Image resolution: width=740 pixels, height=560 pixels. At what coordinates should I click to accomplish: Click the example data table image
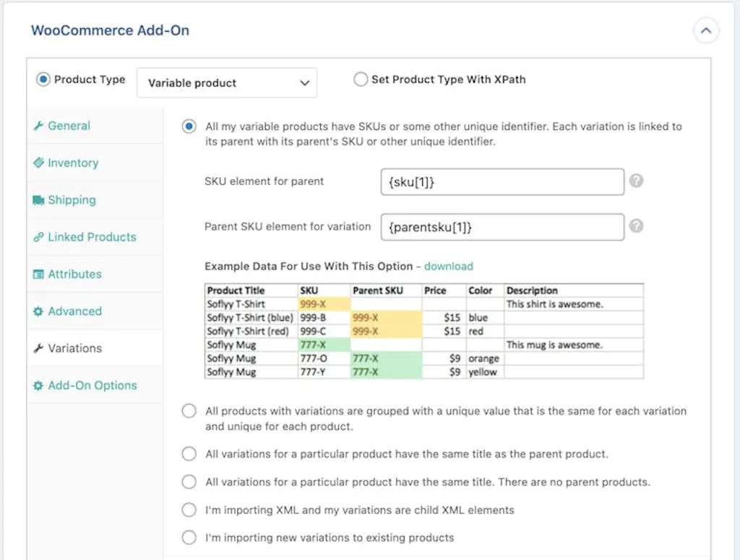[423, 331]
